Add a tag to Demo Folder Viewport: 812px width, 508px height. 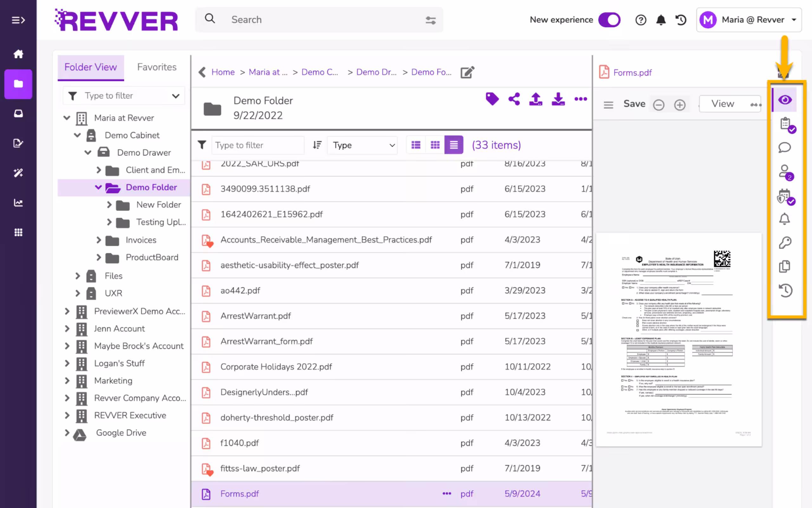(x=492, y=99)
